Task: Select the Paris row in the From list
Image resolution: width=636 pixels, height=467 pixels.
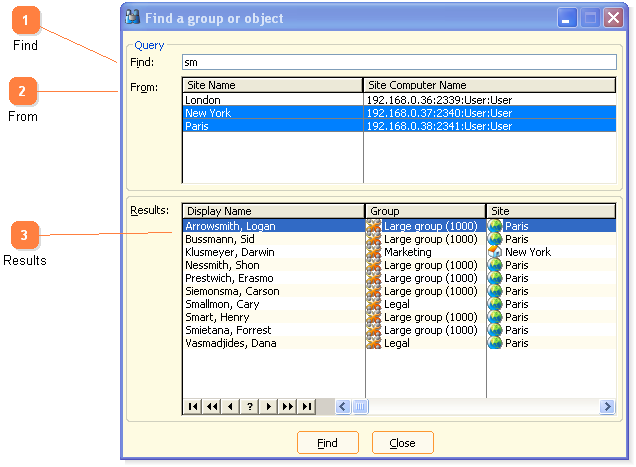Action: click(x=399, y=126)
